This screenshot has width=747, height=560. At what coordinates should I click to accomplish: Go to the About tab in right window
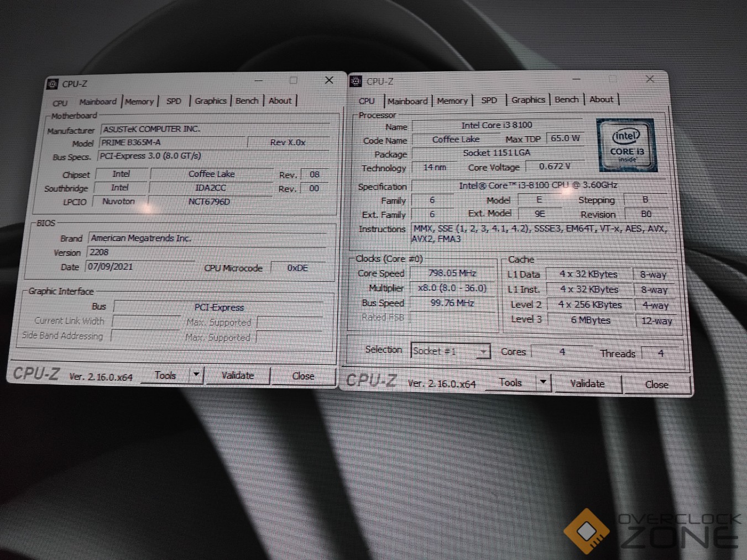click(601, 100)
